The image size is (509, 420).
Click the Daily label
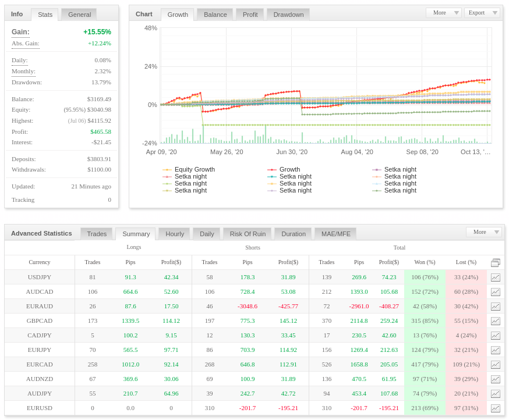tap(19, 60)
